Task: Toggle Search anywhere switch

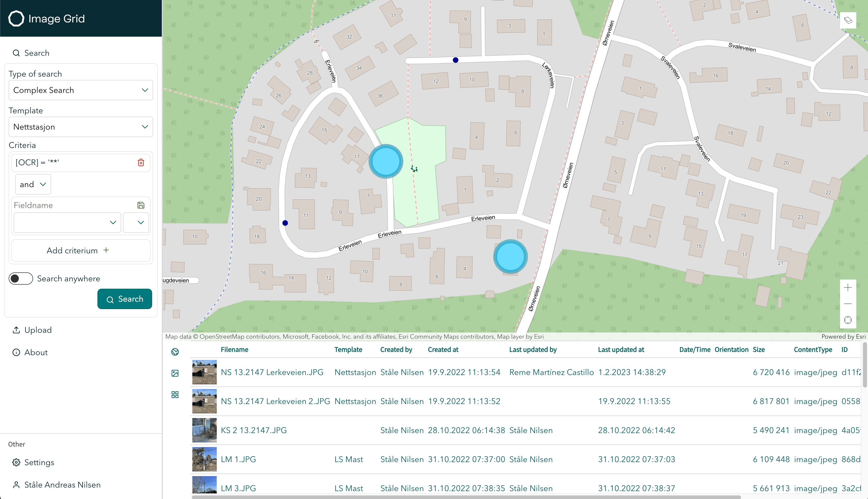Action: (21, 279)
